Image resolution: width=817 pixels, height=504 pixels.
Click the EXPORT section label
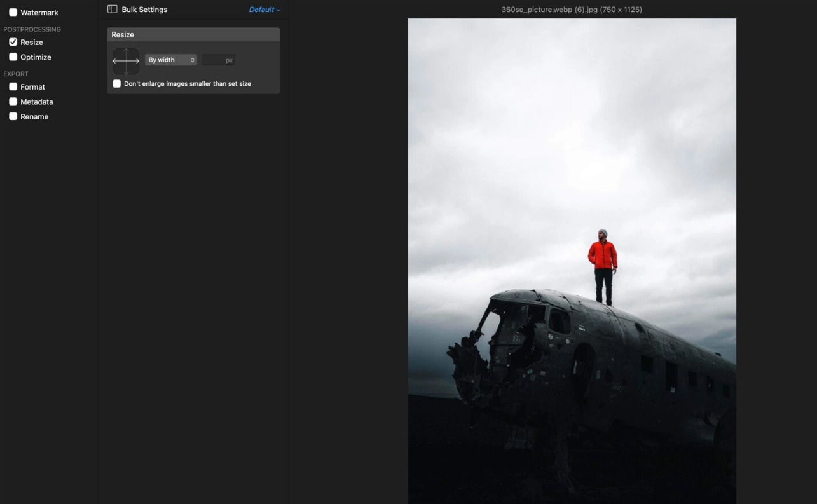tap(16, 74)
